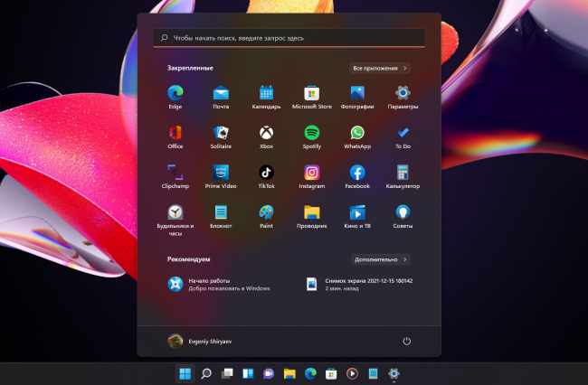Open File Explorer on the taskbar
Screen dimensions: 588x385
(x=289, y=373)
